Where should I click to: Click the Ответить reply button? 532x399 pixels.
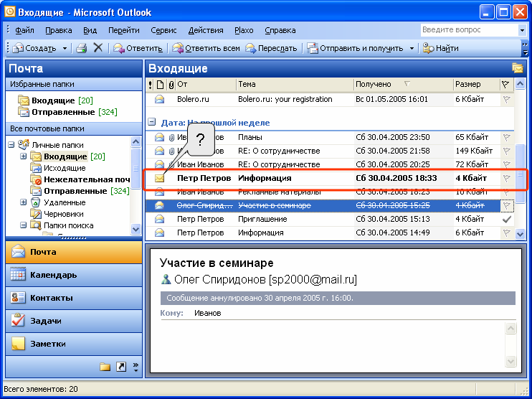(138, 48)
